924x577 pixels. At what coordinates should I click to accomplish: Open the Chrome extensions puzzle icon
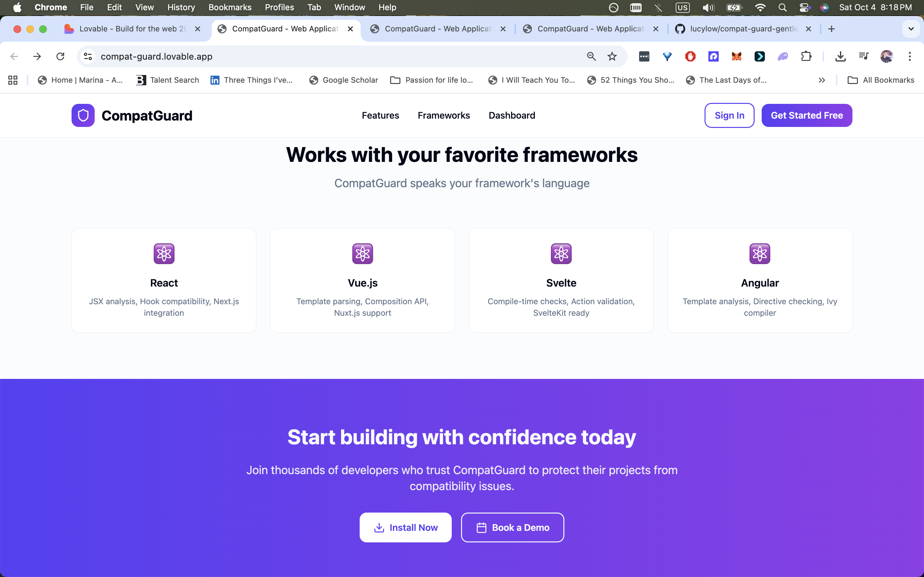806,56
